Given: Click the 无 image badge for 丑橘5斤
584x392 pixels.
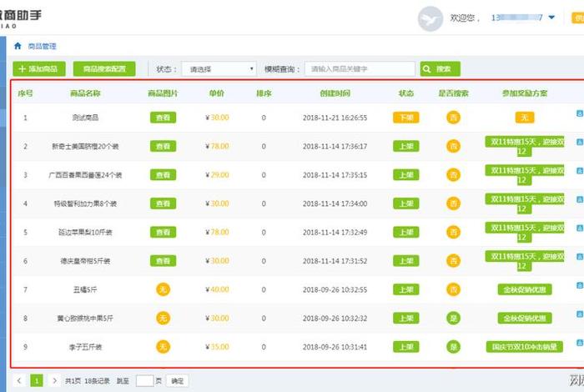Looking at the screenshot, I should (164, 289).
